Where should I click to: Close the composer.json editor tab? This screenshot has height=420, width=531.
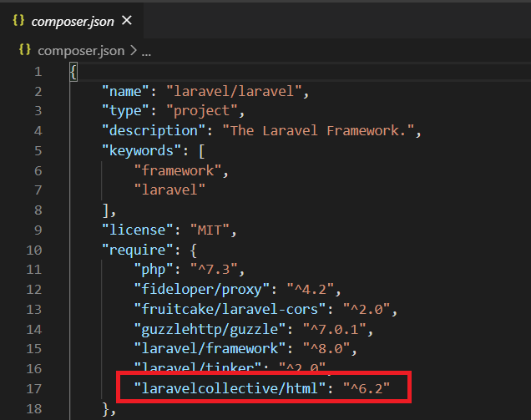tap(126, 19)
